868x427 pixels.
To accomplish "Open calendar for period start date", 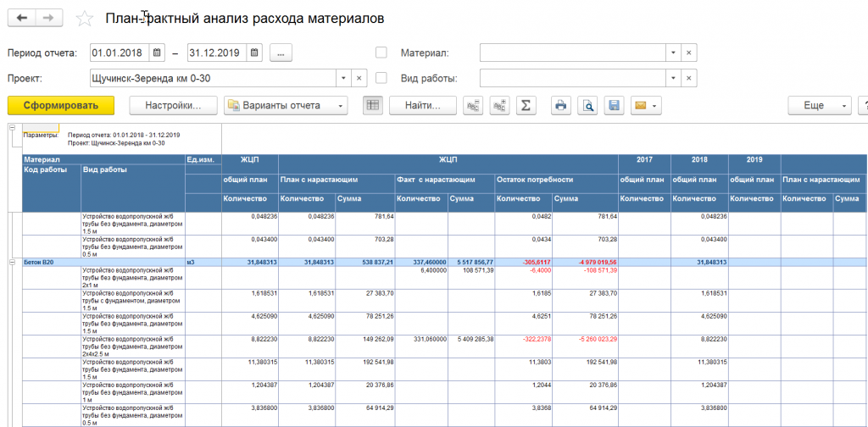I will click(157, 53).
